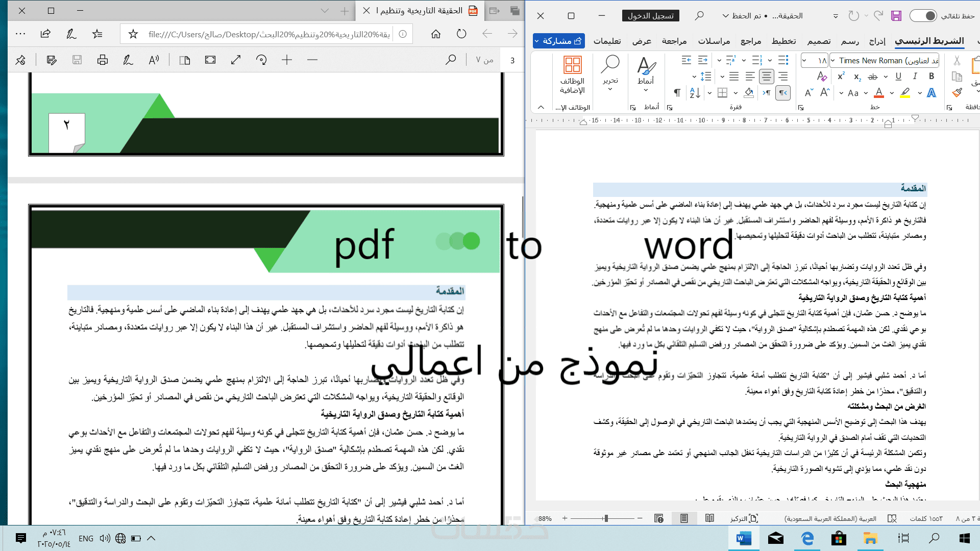This screenshot has width=980, height=551.
Task: Toggle bold formatting in Word
Action: pyautogui.click(x=932, y=77)
